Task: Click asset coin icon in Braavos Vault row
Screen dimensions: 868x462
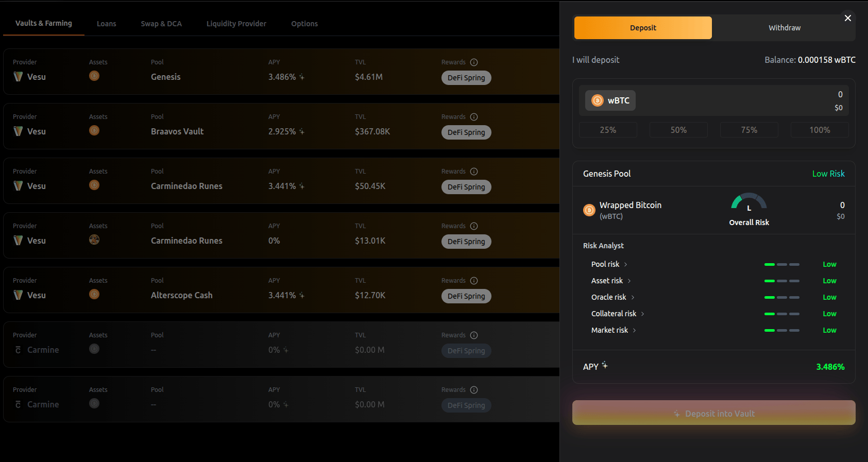Action: click(94, 130)
